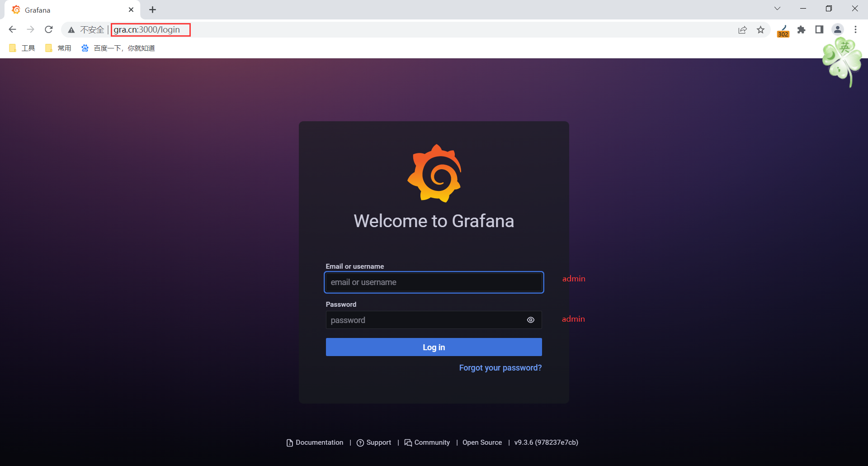Click the "Email or username" label

click(355, 266)
